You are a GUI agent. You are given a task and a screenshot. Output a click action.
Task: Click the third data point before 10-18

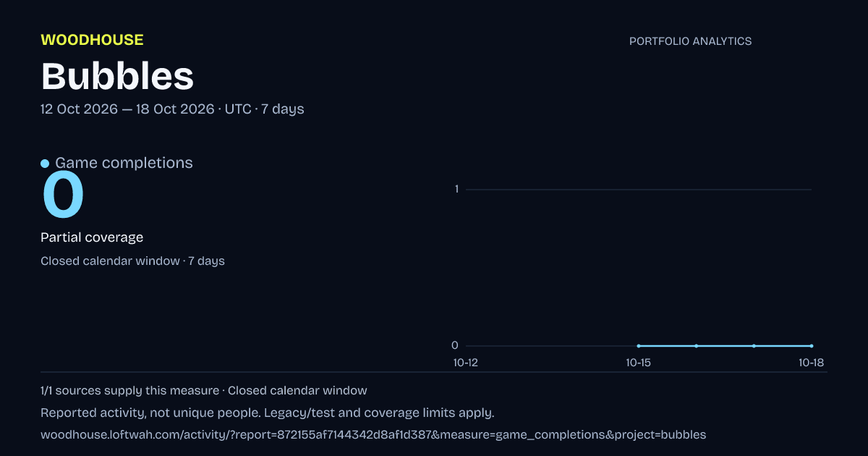click(639, 346)
